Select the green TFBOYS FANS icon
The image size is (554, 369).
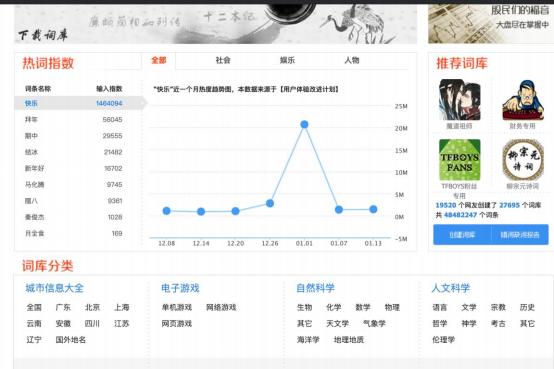(459, 160)
